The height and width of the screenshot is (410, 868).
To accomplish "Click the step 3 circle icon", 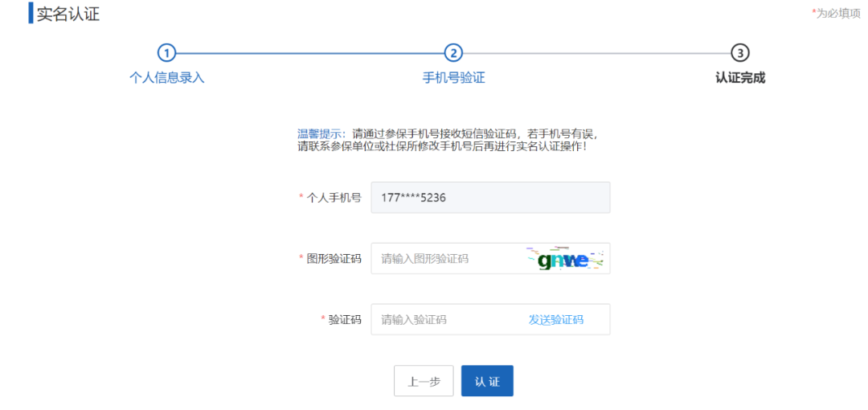I will coord(740,53).
